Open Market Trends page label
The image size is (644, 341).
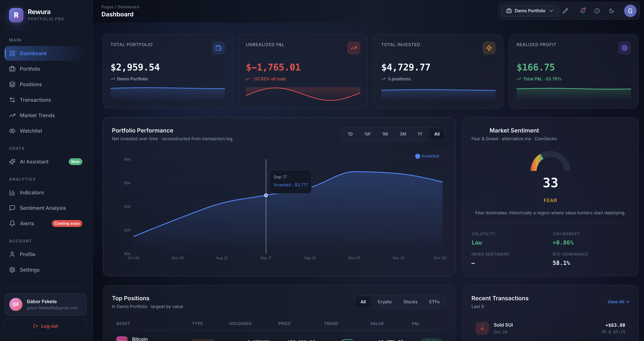tap(37, 115)
